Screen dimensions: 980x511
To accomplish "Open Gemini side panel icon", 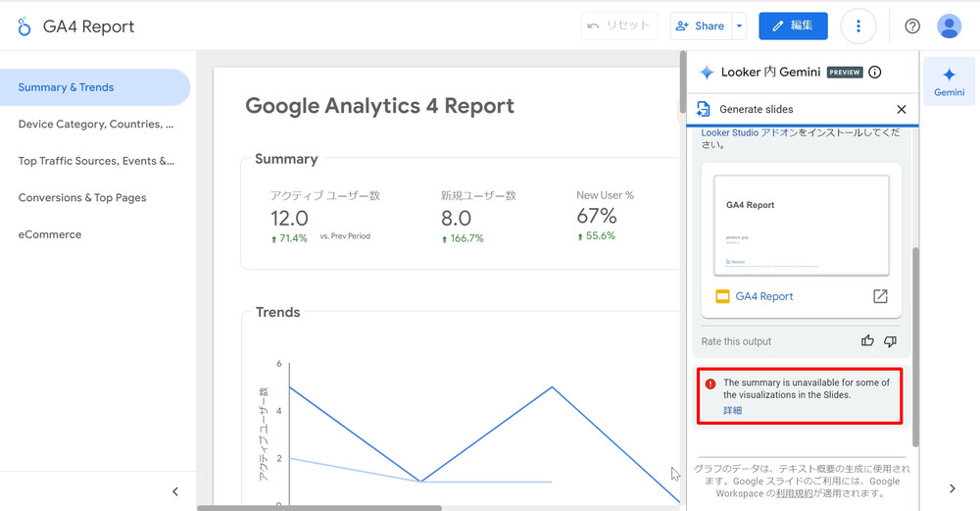I will tap(949, 80).
